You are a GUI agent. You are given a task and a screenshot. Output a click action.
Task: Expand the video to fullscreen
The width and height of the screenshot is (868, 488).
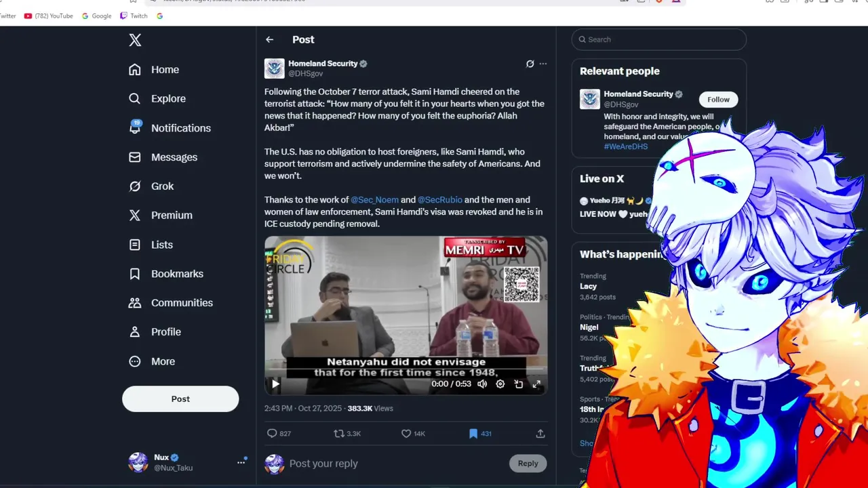coord(536,384)
